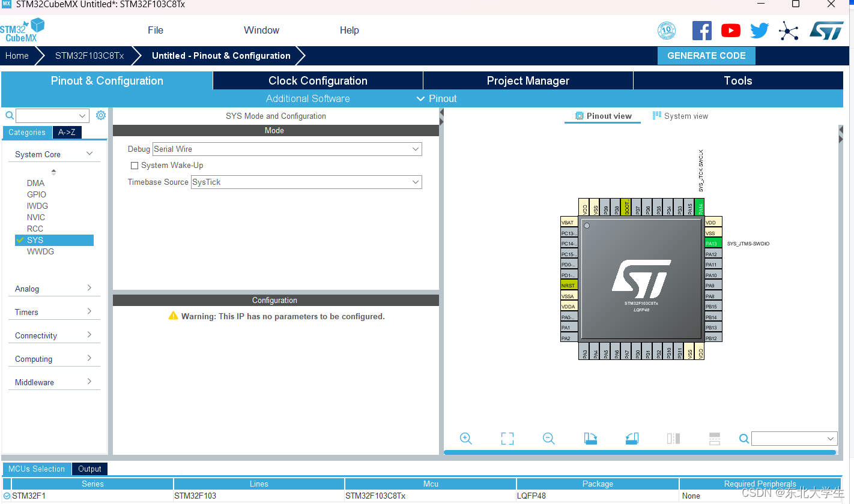Open the ST Facebook page icon
This screenshot has height=504, width=854.
tap(702, 31)
